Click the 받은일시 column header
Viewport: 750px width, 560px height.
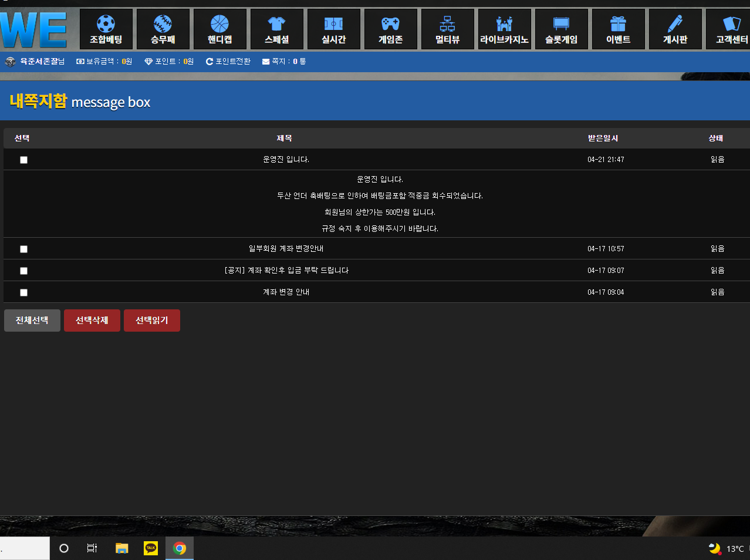point(603,139)
